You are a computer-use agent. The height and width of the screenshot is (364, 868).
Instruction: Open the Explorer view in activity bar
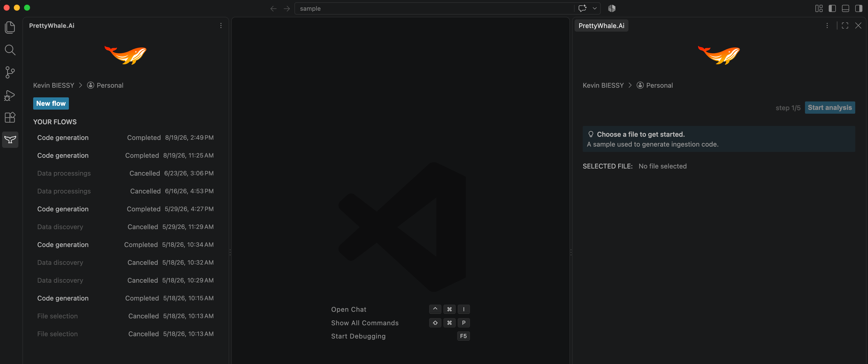(x=10, y=27)
